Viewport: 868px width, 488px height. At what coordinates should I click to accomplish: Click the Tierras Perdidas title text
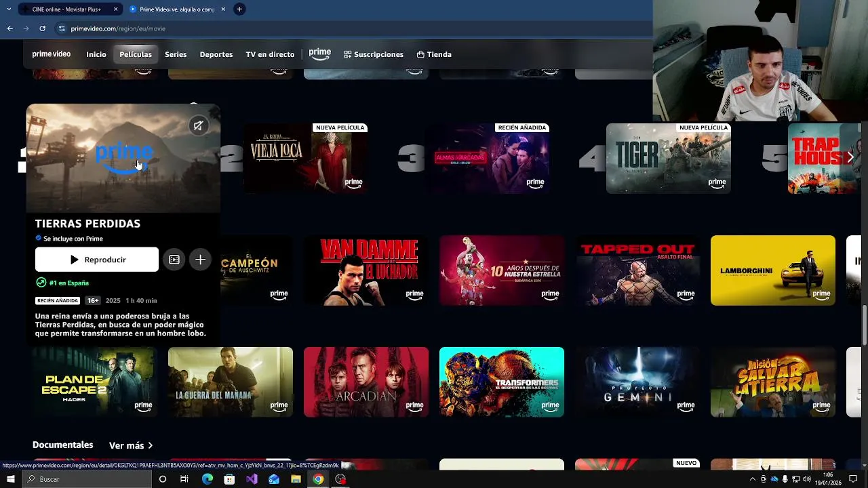pyautogui.click(x=87, y=224)
